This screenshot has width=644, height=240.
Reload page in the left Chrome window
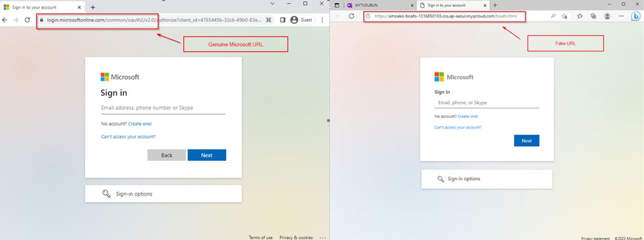coord(27,19)
